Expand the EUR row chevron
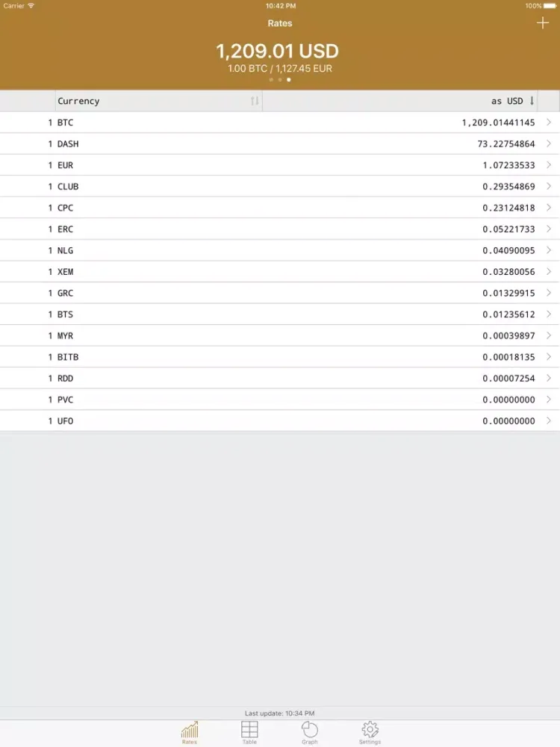The image size is (560, 747). pos(549,165)
